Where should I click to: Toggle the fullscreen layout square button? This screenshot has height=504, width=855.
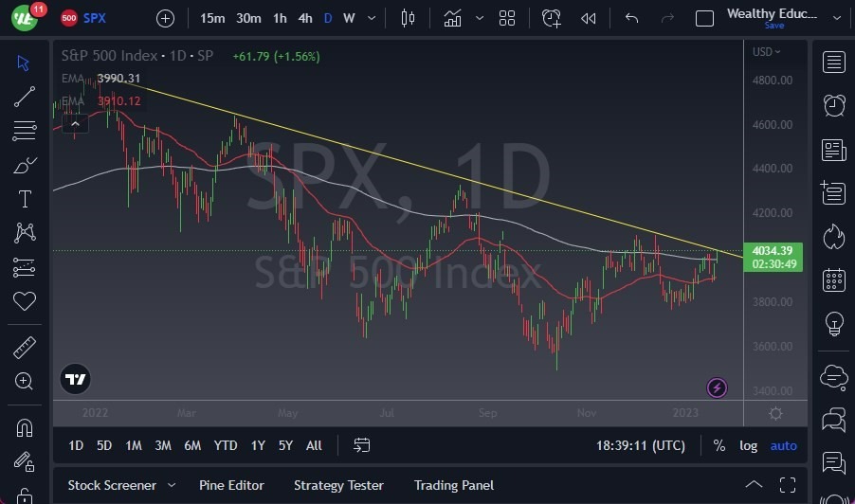pos(704,19)
